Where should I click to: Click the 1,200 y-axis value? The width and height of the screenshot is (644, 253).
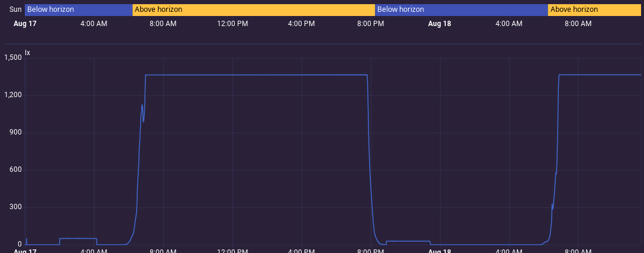[x=13, y=95]
